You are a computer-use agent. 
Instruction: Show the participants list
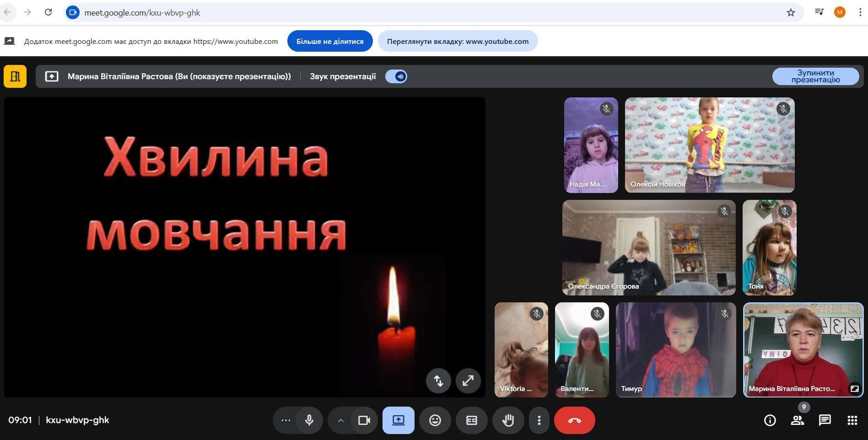[x=797, y=420]
